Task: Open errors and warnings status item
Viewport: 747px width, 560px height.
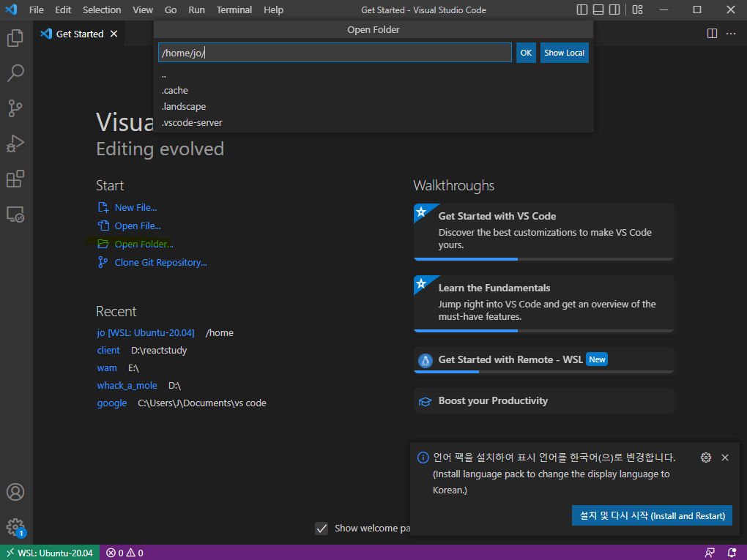Action: 124,553
